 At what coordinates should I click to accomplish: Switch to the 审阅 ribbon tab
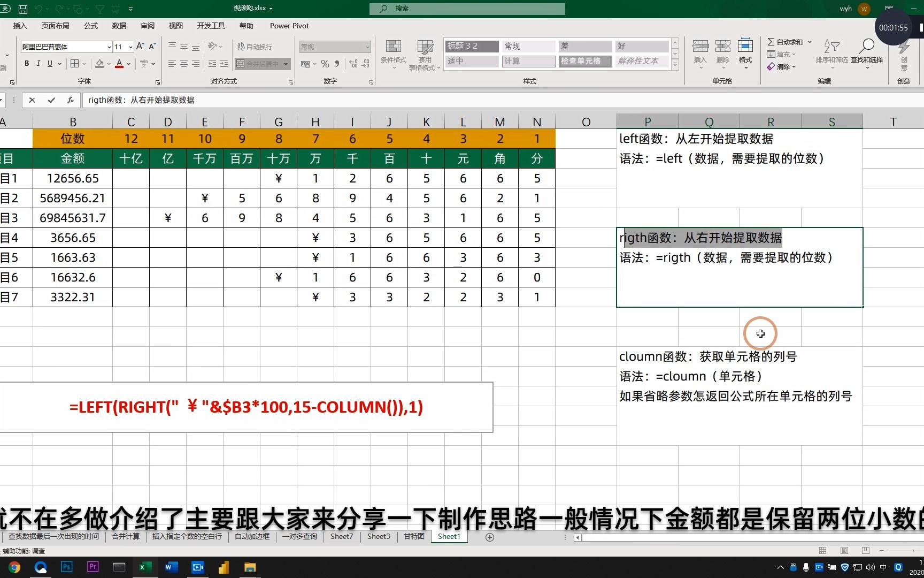148,26
